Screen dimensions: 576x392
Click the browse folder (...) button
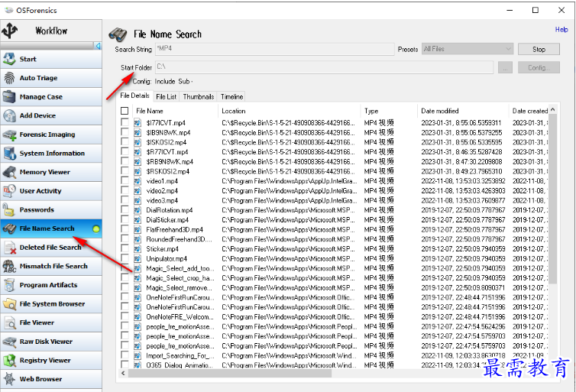pos(506,67)
